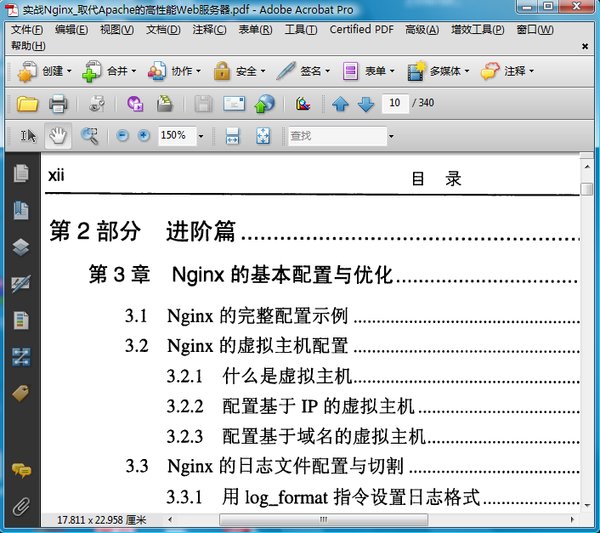Open the Create PDF icon
Image resolution: width=600 pixels, height=533 pixels.
coord(27,72)
